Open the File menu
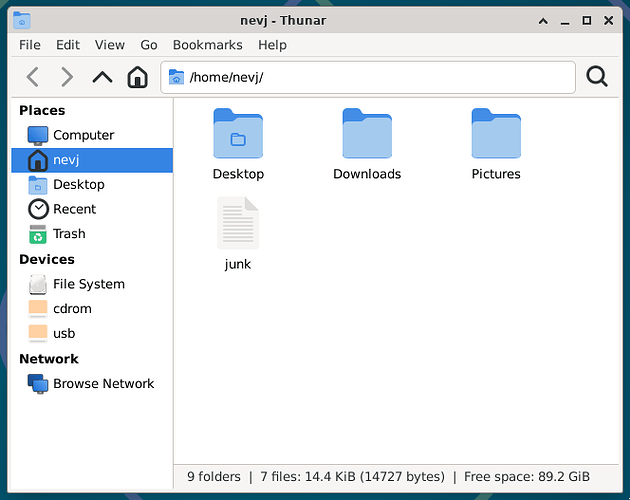Screen dimensions: 630x500 tap(30, 45)
